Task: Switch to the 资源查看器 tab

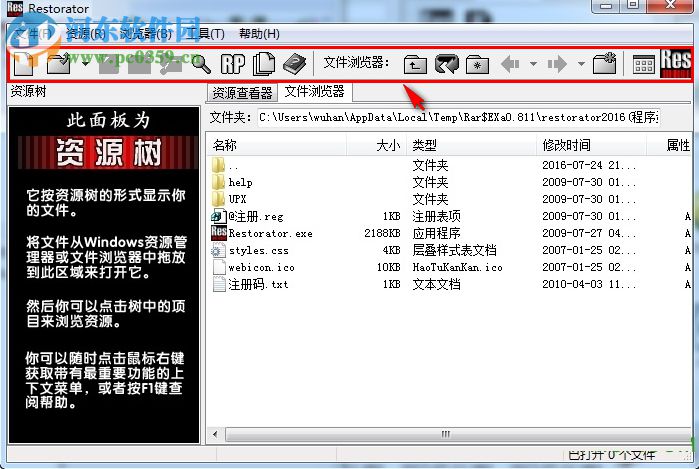Action: pos(242,93)
